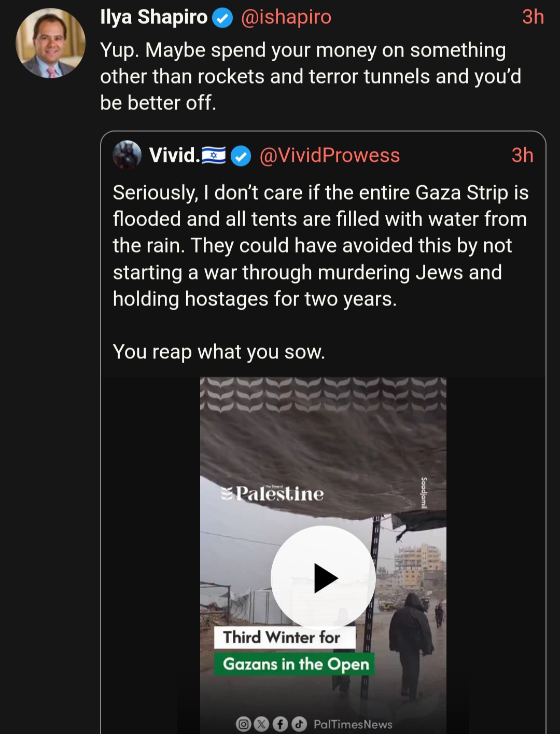Tap Vivid's blue verified checkmark

coord(241,156)
